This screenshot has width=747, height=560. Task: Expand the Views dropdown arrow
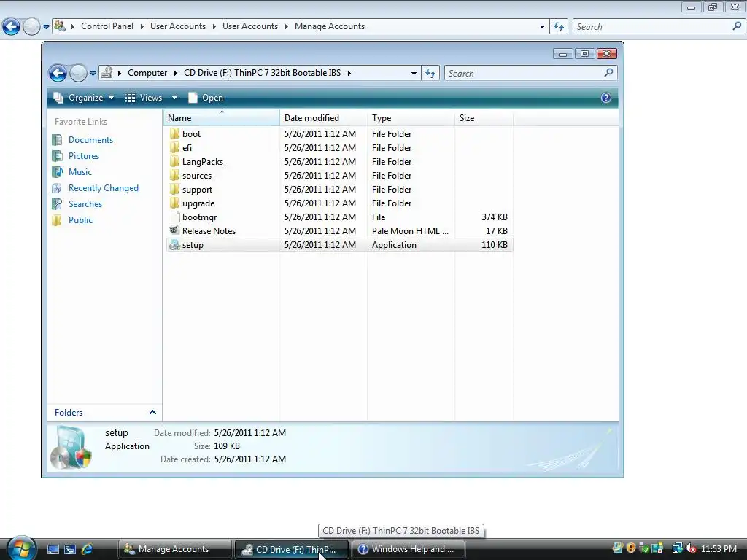click(174, 98)
